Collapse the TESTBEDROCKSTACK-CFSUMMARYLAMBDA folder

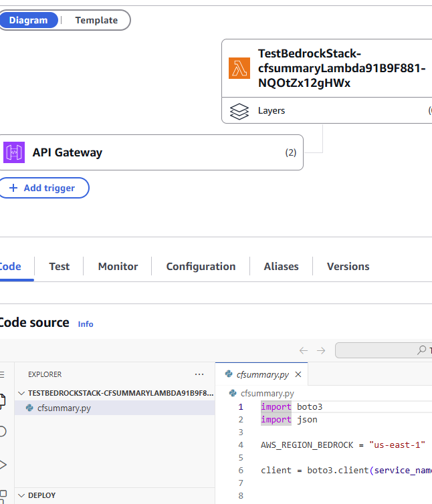pyautogui.click(x=115, y=393)
